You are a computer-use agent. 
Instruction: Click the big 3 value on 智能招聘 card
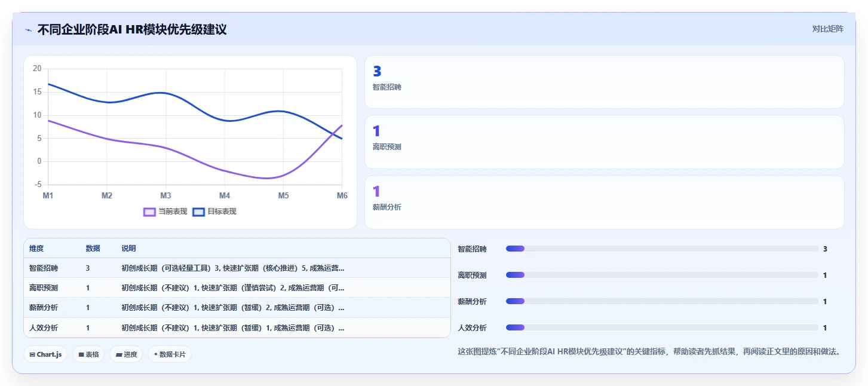click(x=377, y=72)
